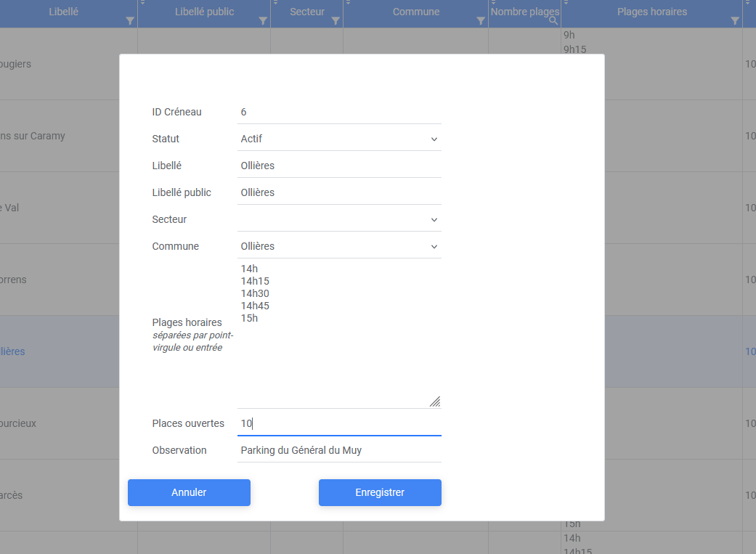Open the empty Secteur dropdown

click(x=339, y=219)
